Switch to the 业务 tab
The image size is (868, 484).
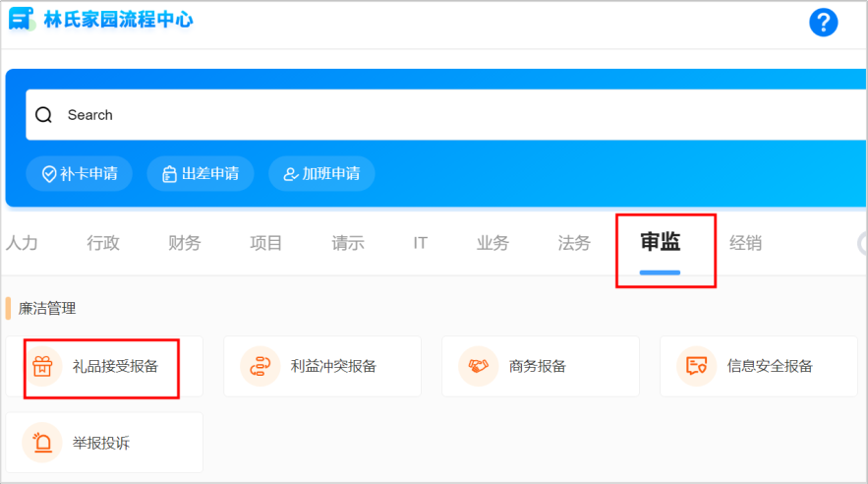click(x=492, y=243)
